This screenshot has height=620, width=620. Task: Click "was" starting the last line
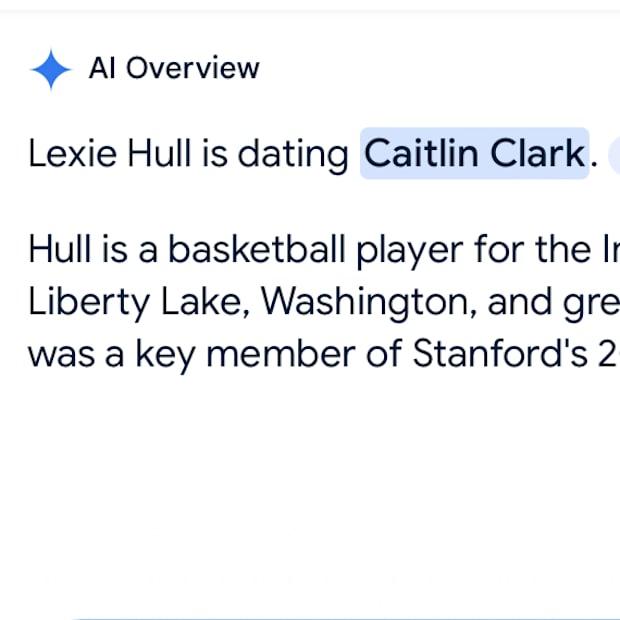click(x=58, y=354)
